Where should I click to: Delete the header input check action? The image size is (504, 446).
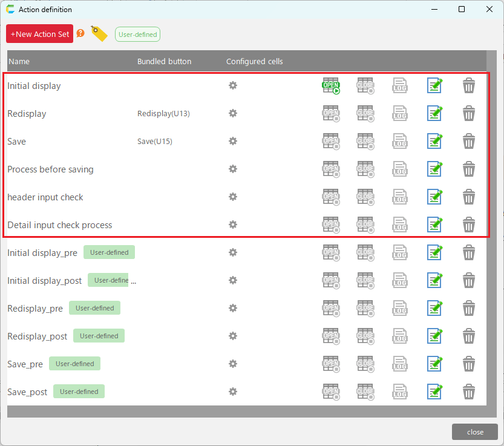(469, 197)
